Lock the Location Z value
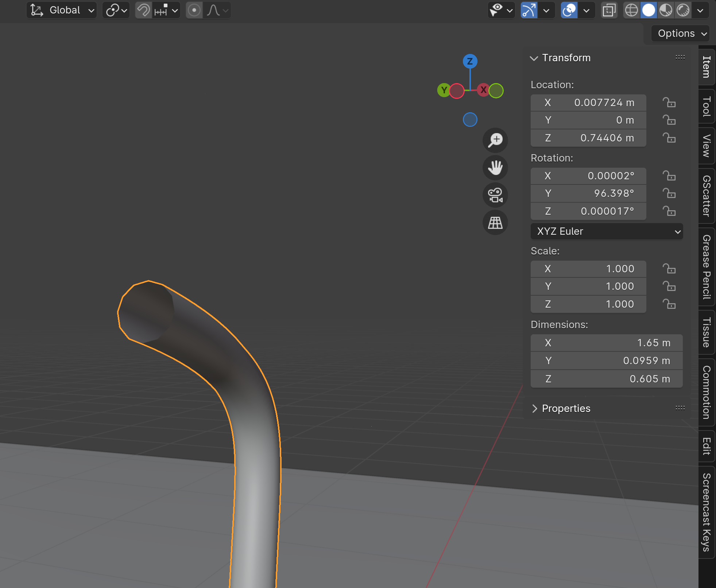 (669, 138)
